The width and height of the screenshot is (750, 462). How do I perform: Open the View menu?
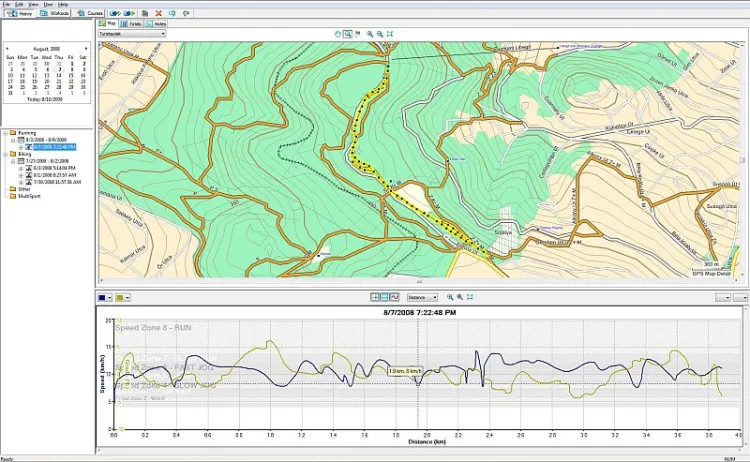[x=34, y=4]
